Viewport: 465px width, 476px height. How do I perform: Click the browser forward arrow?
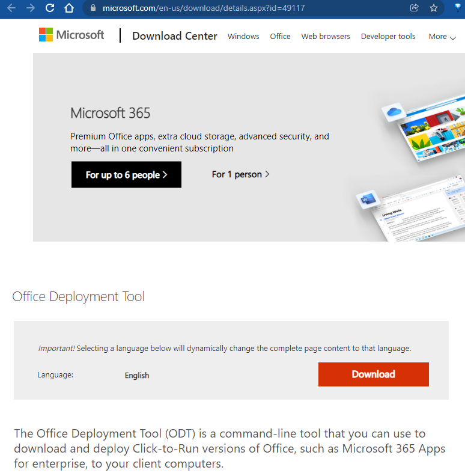click(31, 8)
